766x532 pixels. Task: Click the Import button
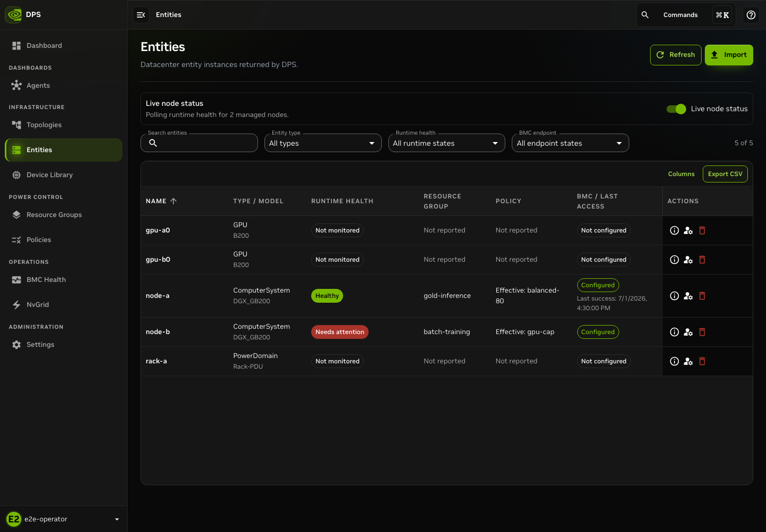729,55
